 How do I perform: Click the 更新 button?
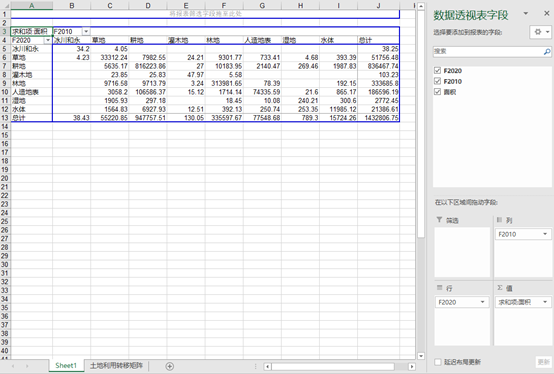[543, 362]
